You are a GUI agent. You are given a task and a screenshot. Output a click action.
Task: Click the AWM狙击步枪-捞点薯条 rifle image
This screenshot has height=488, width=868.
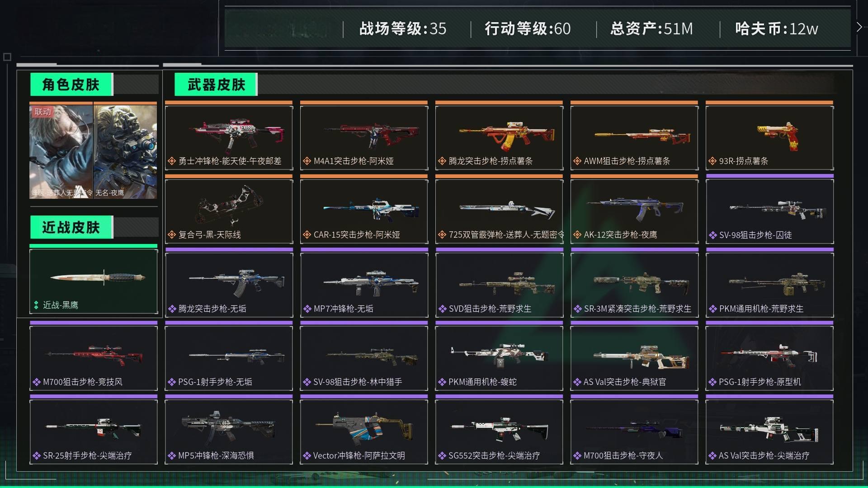642,136
